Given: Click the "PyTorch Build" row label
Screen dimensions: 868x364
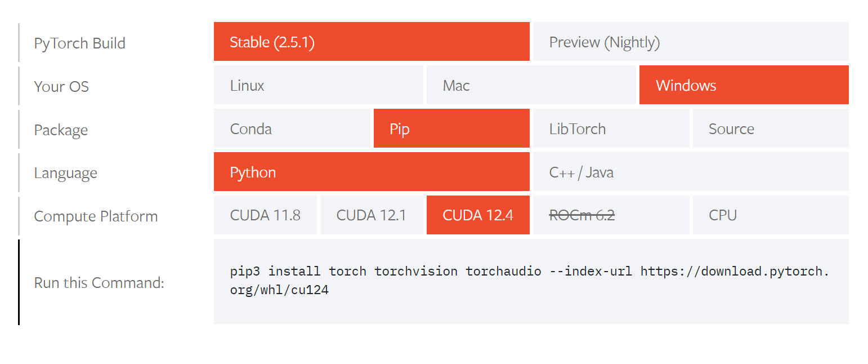Looking at the screenshot, I should 79,43.
